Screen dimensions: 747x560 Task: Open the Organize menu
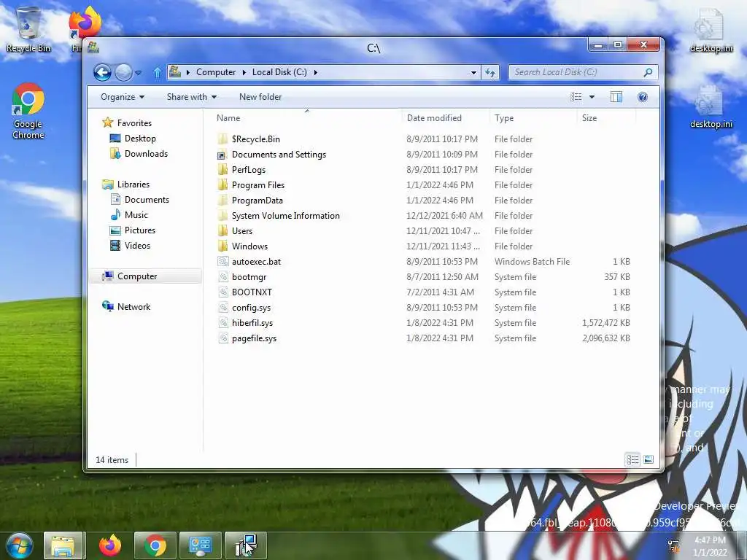tap(123, 97)
